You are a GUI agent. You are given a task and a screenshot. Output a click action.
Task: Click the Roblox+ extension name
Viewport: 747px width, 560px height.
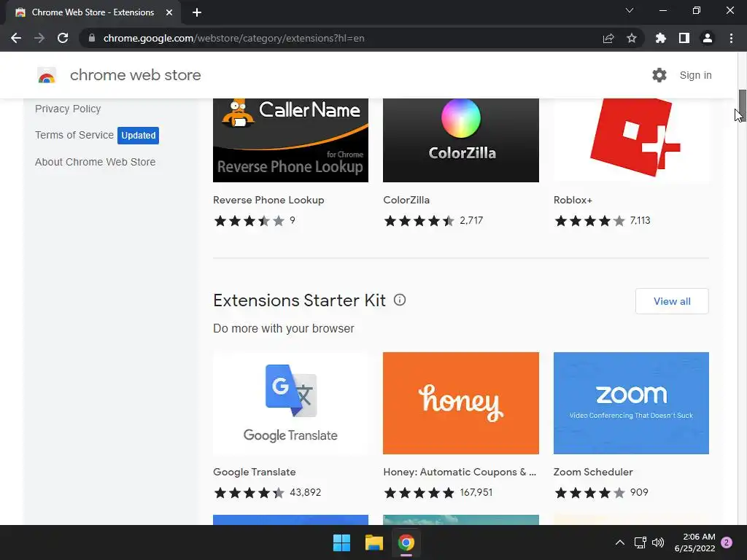coord(573,200)
